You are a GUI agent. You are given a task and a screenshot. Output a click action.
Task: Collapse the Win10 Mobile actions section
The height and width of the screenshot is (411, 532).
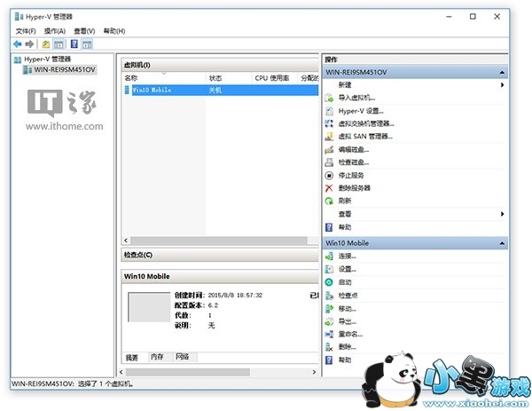(x=502, y=243)
